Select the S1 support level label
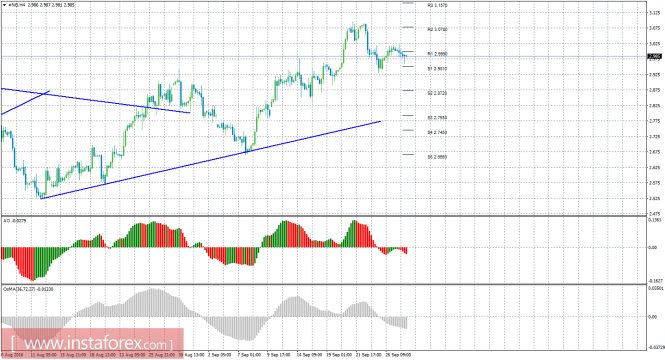This screenshot has width=665, height=360. [437, 69]
